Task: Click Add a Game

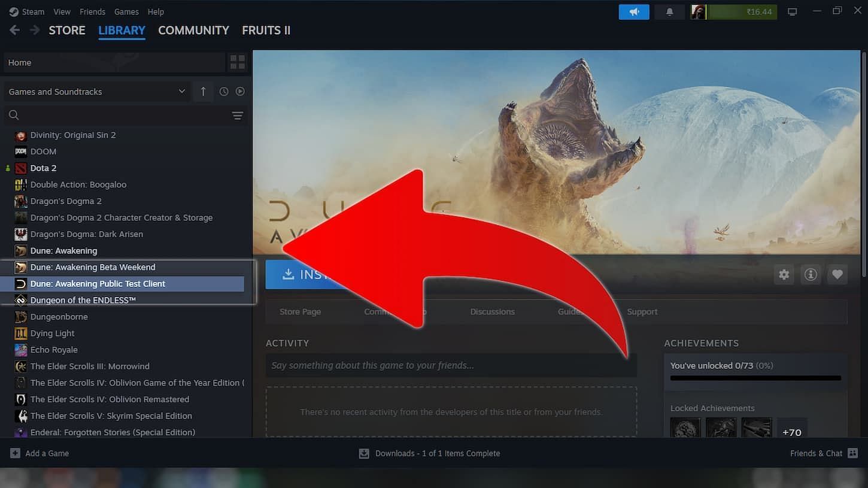Action: click(40, 453)
